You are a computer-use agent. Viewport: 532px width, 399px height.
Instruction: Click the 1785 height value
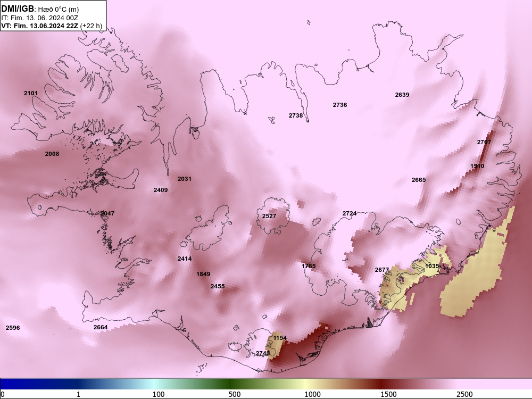(x=309, y=265)
